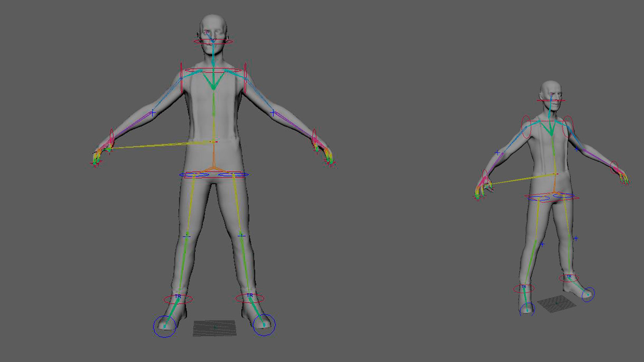Viewport: 644px width, 362px height.
Task: Pick screen-right red shoulder circle, angled-view character
Action: 568,126
